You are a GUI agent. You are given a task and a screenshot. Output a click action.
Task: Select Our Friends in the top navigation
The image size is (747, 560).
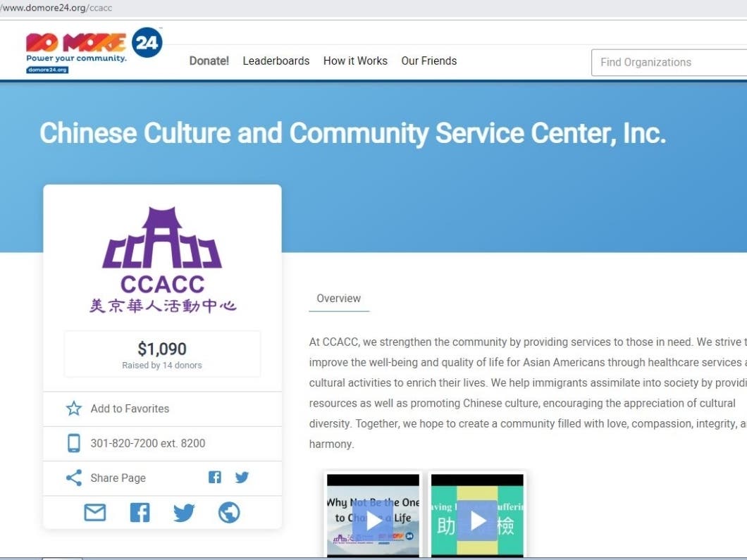pos(428,61)
